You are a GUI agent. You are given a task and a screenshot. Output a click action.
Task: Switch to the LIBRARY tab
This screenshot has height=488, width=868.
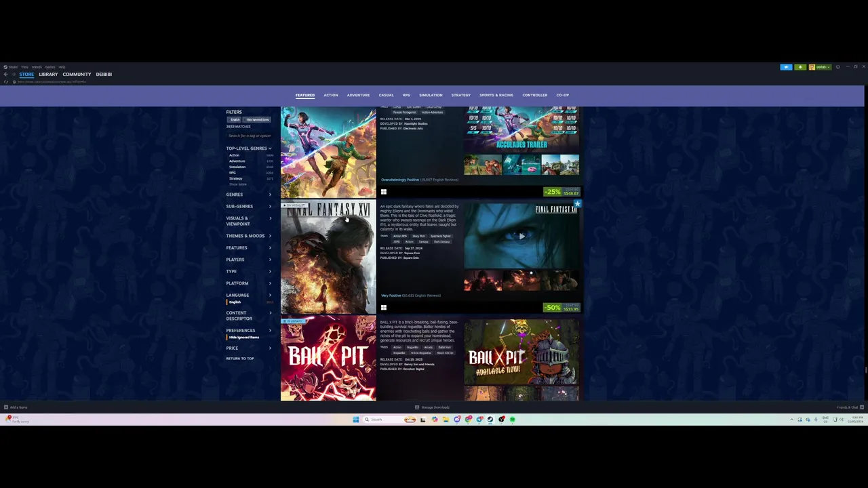click(x=48, y=75)
